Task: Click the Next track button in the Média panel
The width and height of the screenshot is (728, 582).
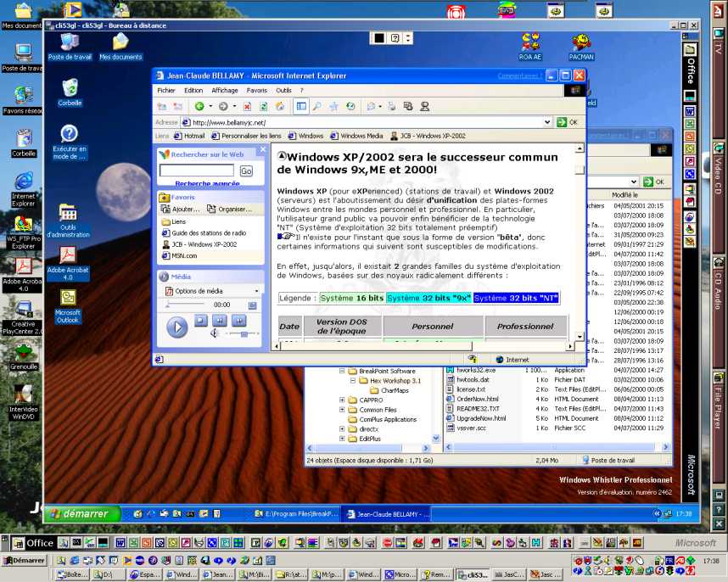Action: [238, 320]
